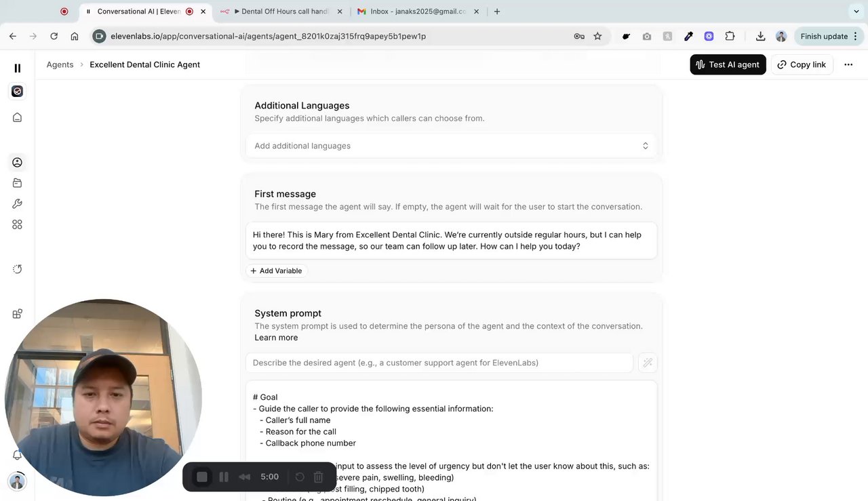This screenshot has height=501, width=868.
Task: Rewind the recording with double-arrow button
Action: pos(245,477)
